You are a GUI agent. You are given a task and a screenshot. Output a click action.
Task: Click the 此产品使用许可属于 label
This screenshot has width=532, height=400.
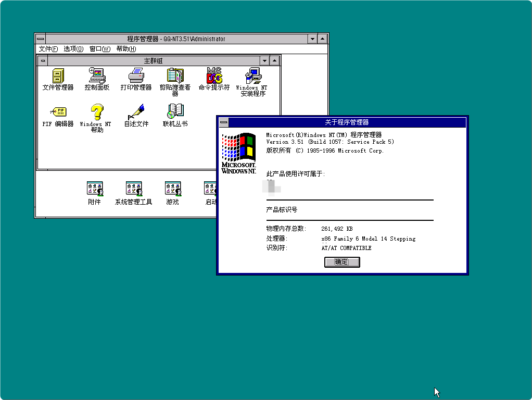[x=295, y=174]
